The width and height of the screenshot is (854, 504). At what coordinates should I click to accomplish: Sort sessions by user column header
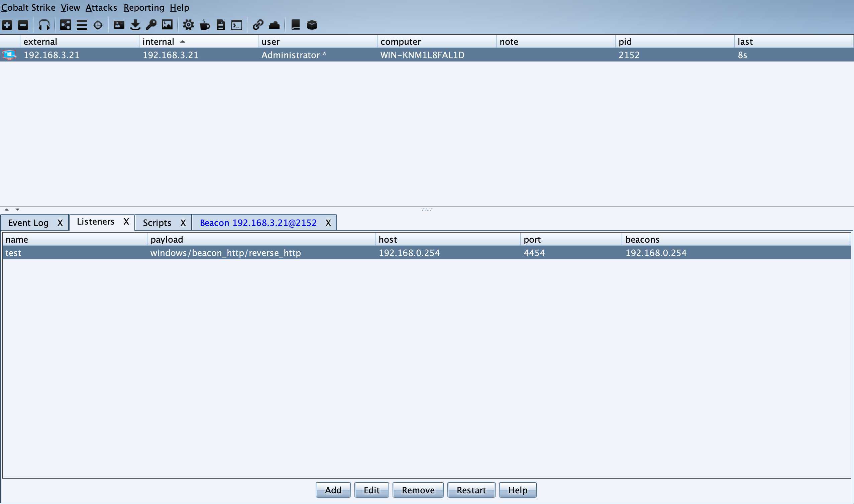[317, 42]
